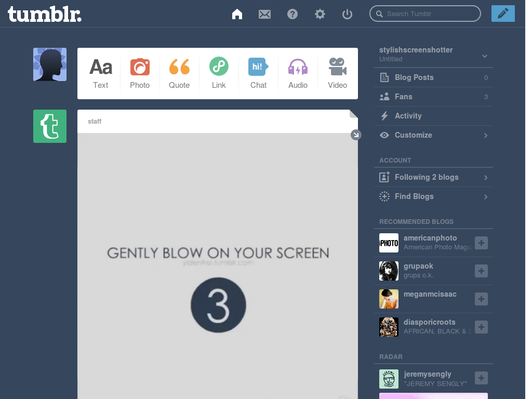This screenshot has height=399, width=532.
Task: Open grupaok recommended blog
Action: (x=418, y=267)
